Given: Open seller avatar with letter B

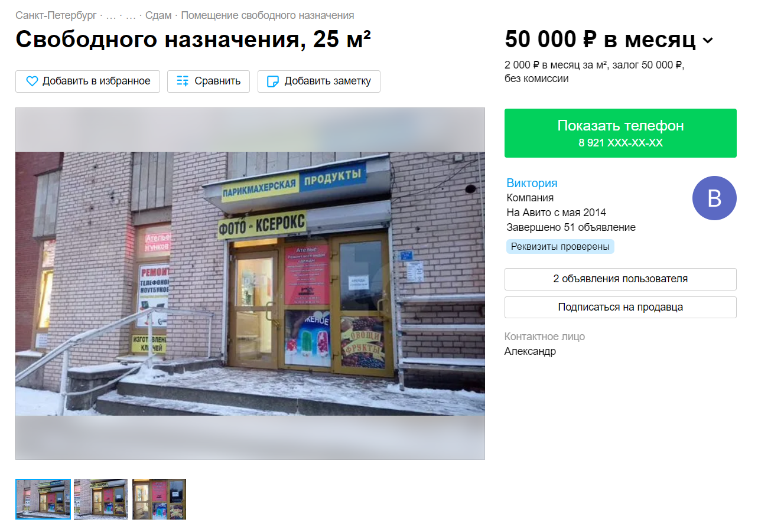Looking at the screenshot, I should (714, 198).
